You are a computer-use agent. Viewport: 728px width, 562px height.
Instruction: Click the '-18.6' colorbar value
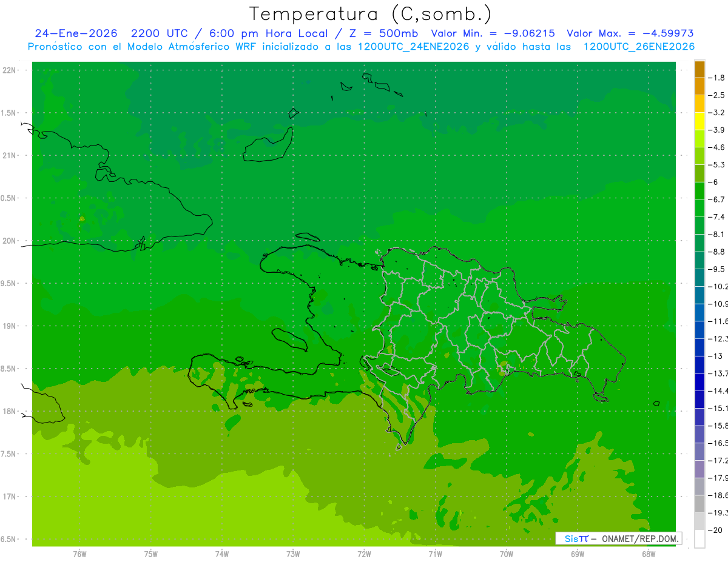718,495
